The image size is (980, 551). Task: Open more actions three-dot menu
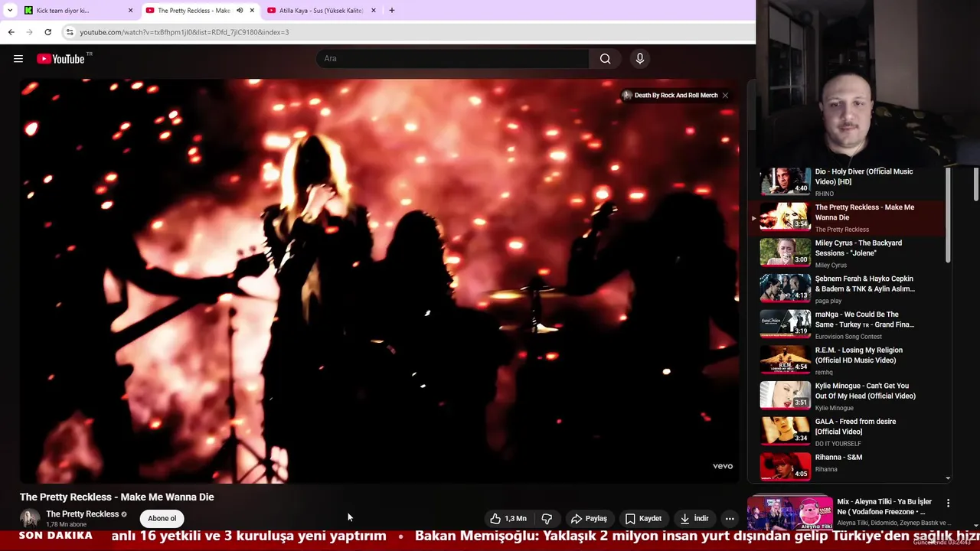point(730,518)
